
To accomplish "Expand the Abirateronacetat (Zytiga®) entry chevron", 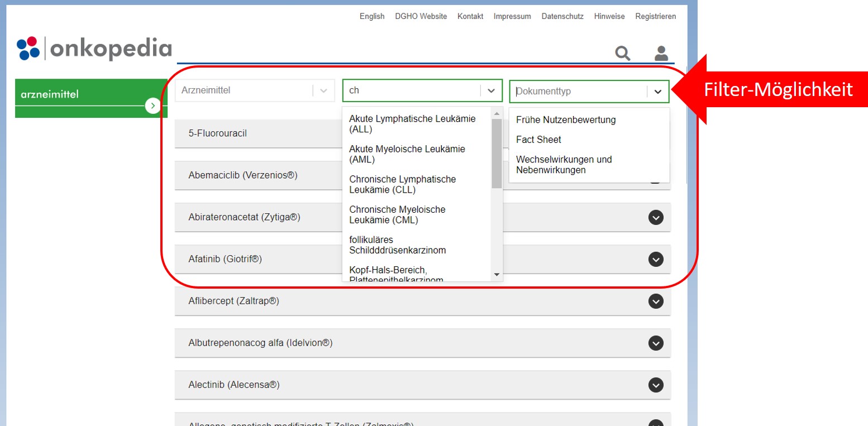I will point(656,218).
